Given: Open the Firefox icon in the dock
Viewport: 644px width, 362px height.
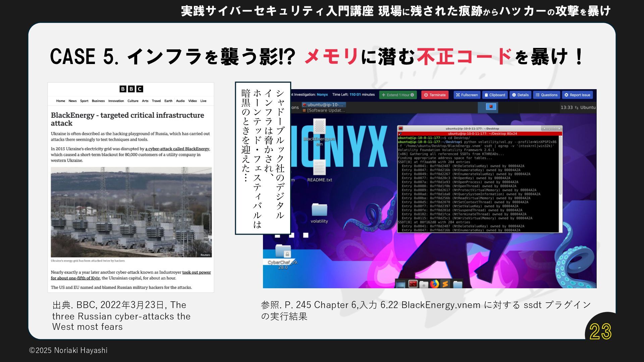Looking at the screenshot, I should coord(435,284).
